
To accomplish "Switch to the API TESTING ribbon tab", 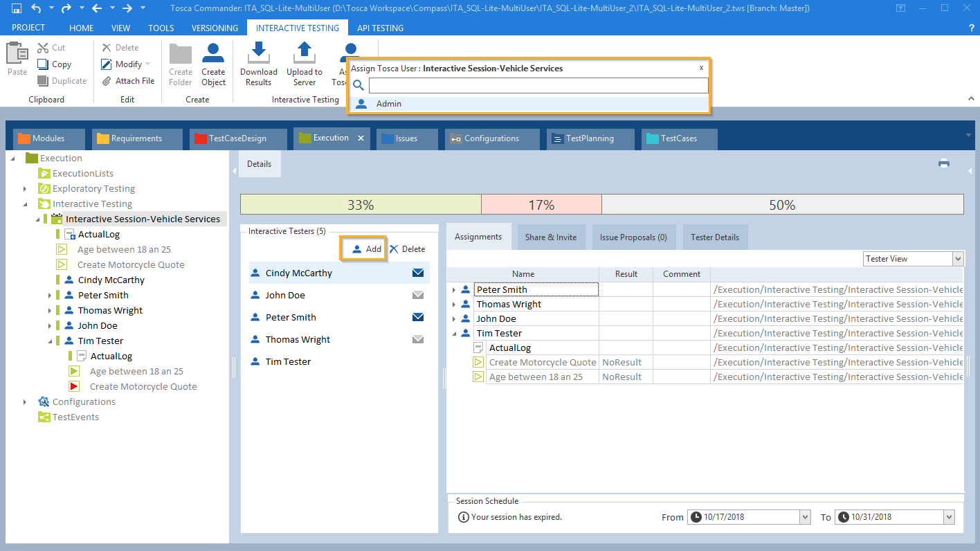I will [380, 28].
